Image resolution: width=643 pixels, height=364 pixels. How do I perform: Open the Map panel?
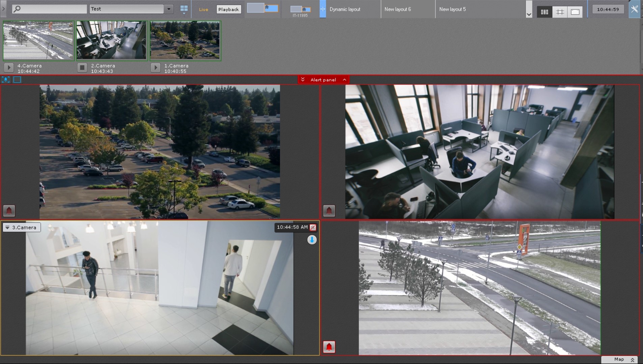[619, 360]
